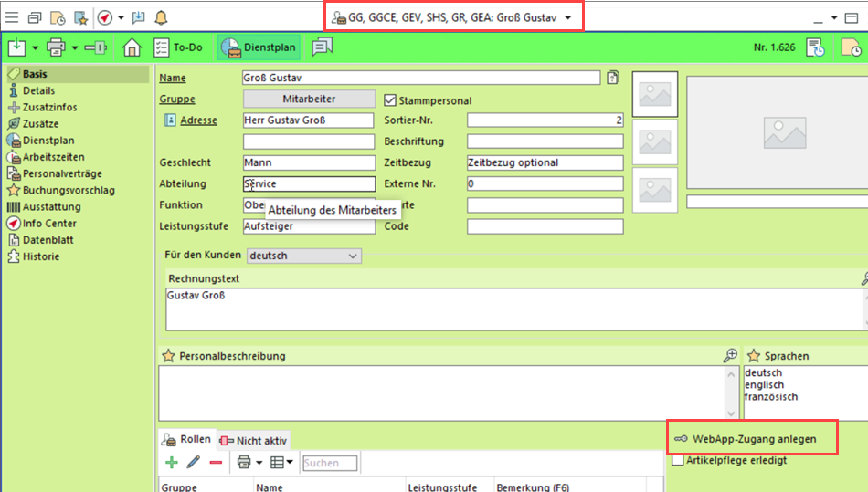Click WebApp-Zugang anlegen
The image size is (868, 492).
tap(751, 439)
